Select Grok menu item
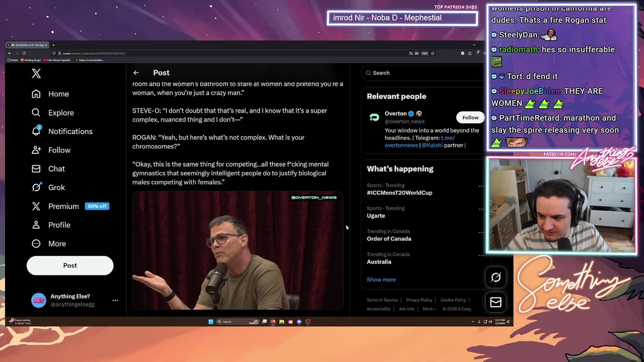Image resolution: width=644 pixels, height=362 pixels. pos(56,187)
